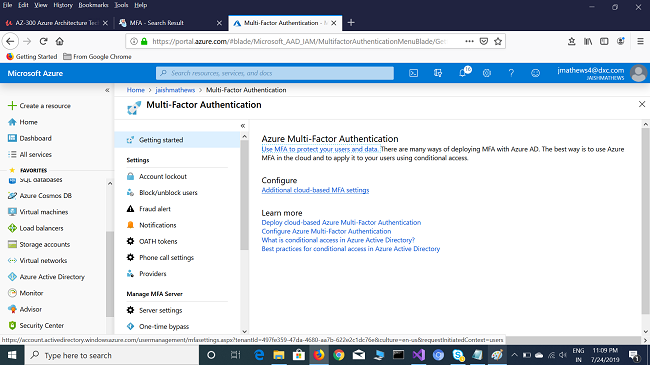Close the Multi-Factor Authentication blade
The width and height of the screenshot is (650, 365).
pyautogui.click(x=642, y=104)
